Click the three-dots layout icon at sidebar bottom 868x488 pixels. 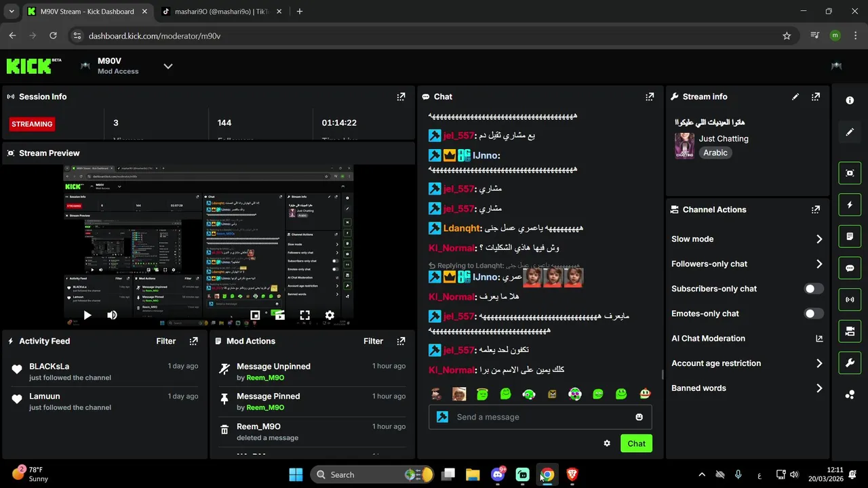point(850,394)
